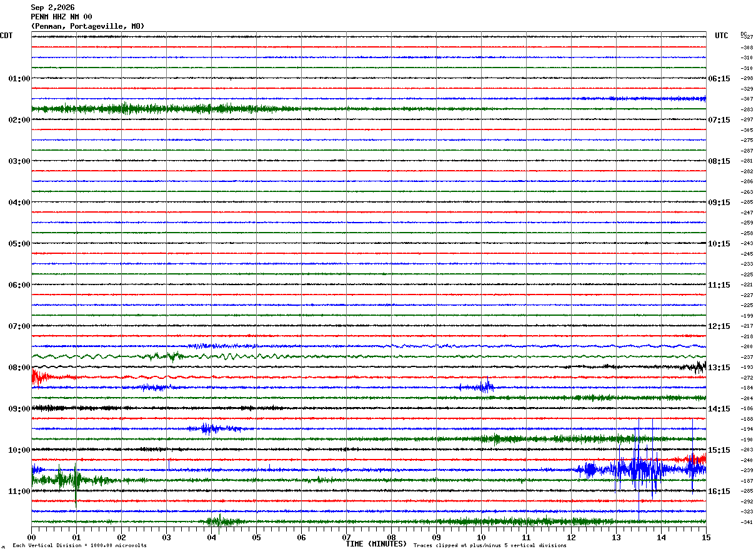Click the 01:00 CDT time label
Viewport: 756px width, 554px height.
[x=19, y=79]
